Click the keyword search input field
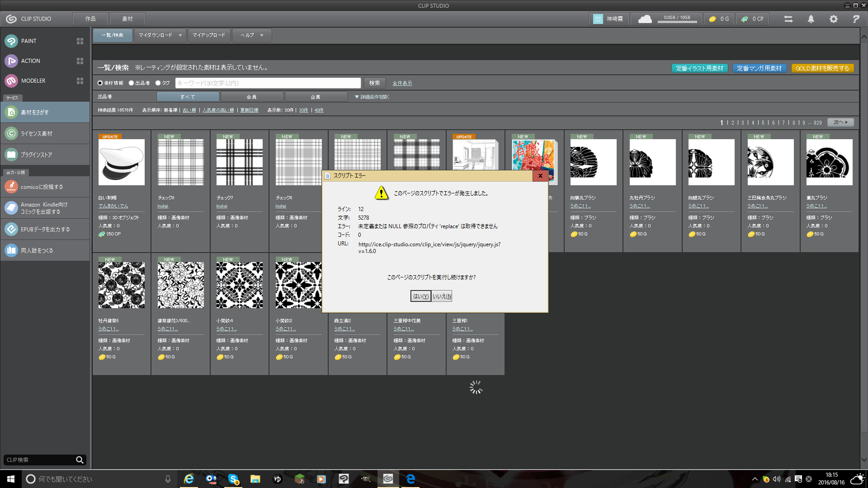Screen dimensions: 868x488 [268, 83]
